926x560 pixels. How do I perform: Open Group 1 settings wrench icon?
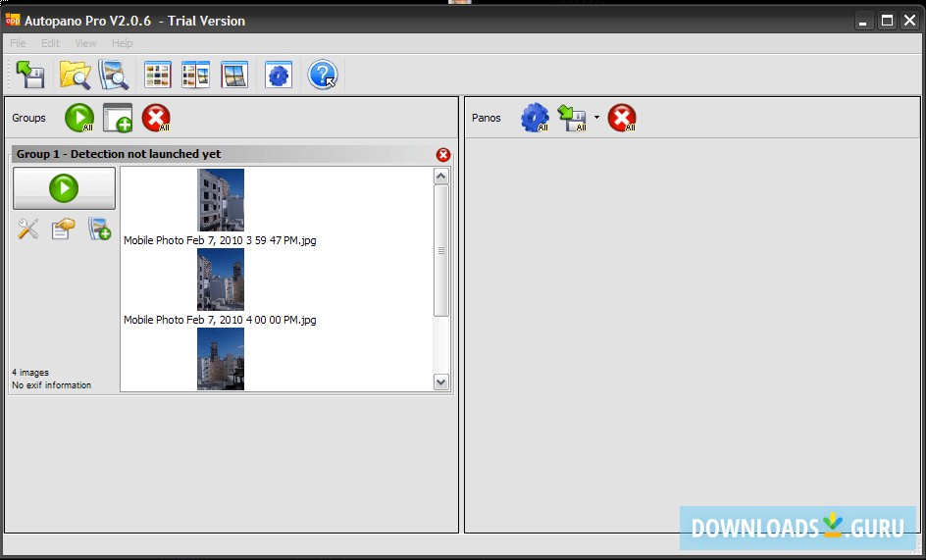point(27,229)
